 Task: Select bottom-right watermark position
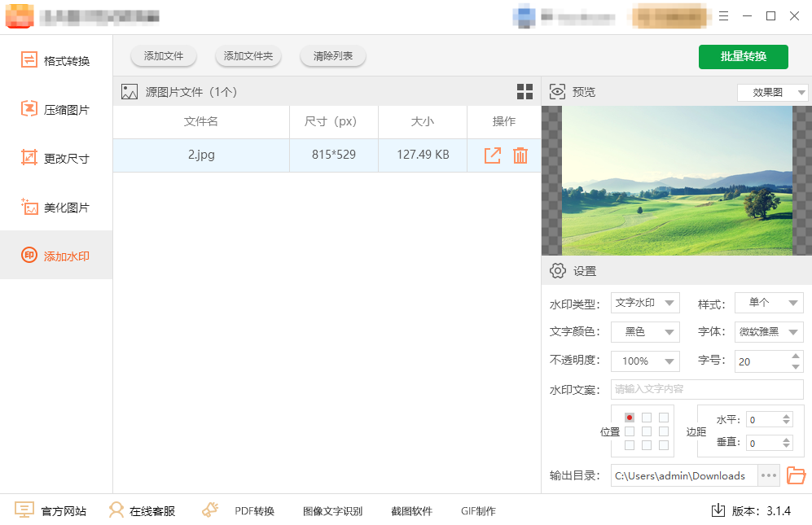tap(664, 445)
